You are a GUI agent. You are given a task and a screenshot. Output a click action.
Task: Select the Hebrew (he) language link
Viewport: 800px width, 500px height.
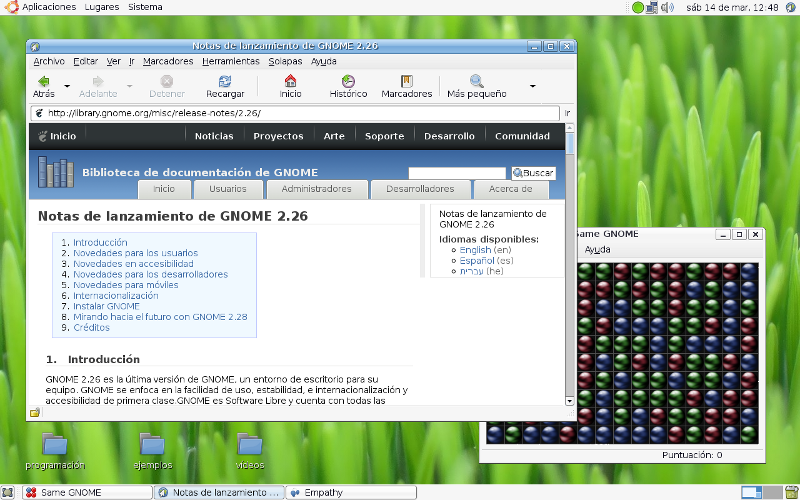pos(471,271)
